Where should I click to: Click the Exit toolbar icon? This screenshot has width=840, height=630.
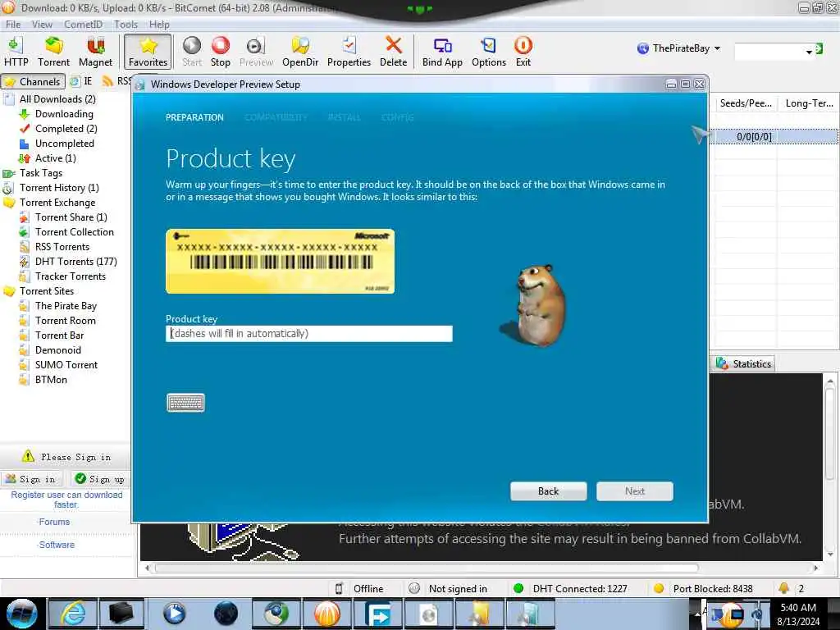coord(523,52)
